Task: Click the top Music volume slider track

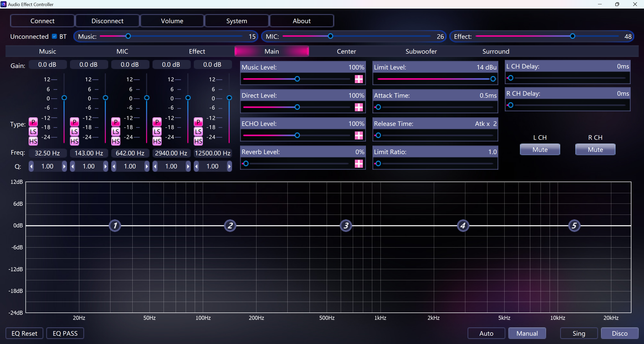Action: click(171, 36)
